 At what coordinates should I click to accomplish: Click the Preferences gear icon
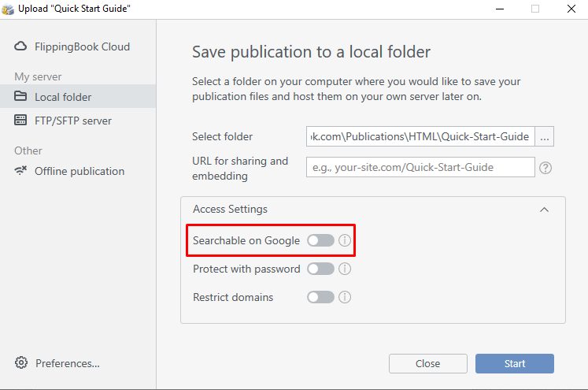coord(21,362)
